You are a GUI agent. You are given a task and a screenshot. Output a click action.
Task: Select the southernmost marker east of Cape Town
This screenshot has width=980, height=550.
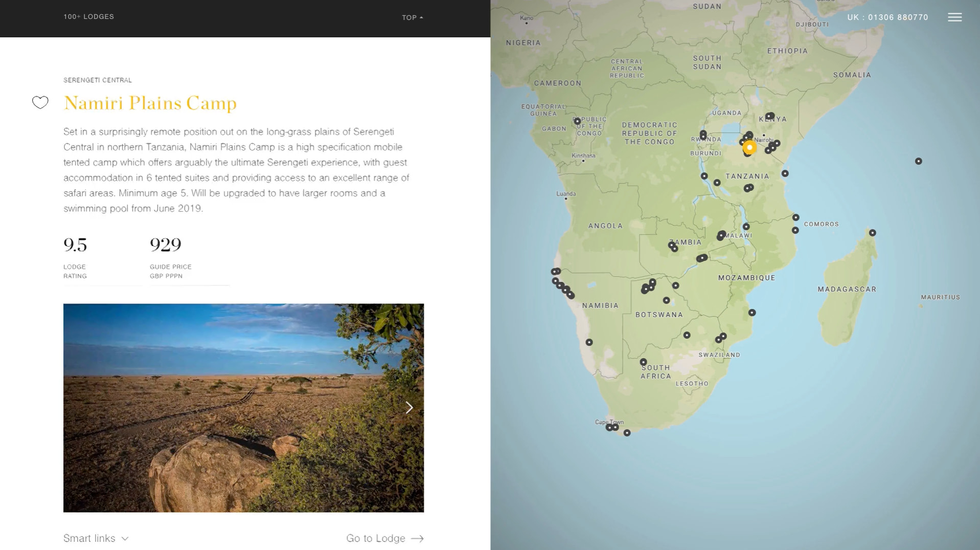tap(627, 433)
